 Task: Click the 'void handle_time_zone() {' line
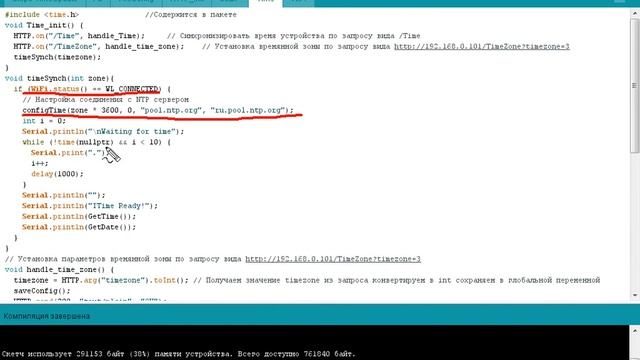point(60,270)
